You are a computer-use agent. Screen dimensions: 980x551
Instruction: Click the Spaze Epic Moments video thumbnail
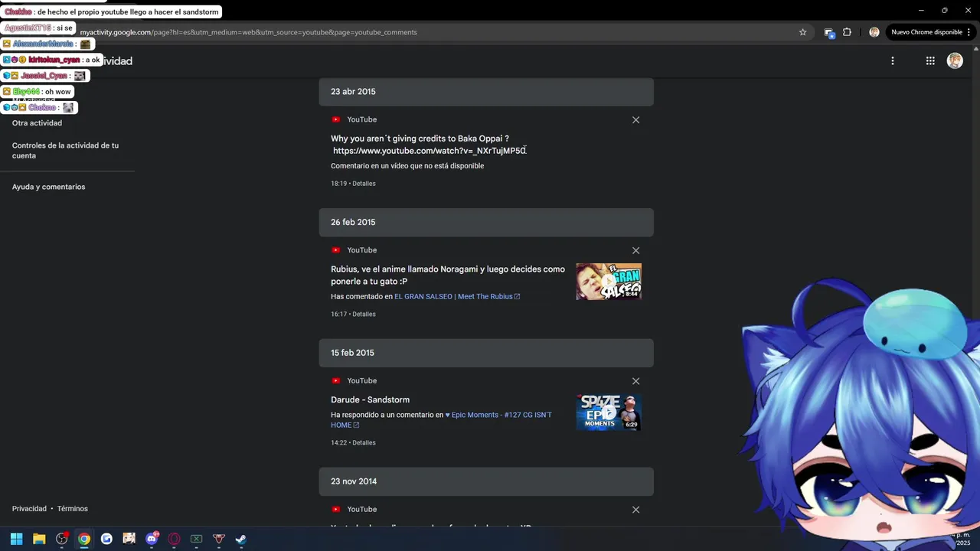[609, 412]
